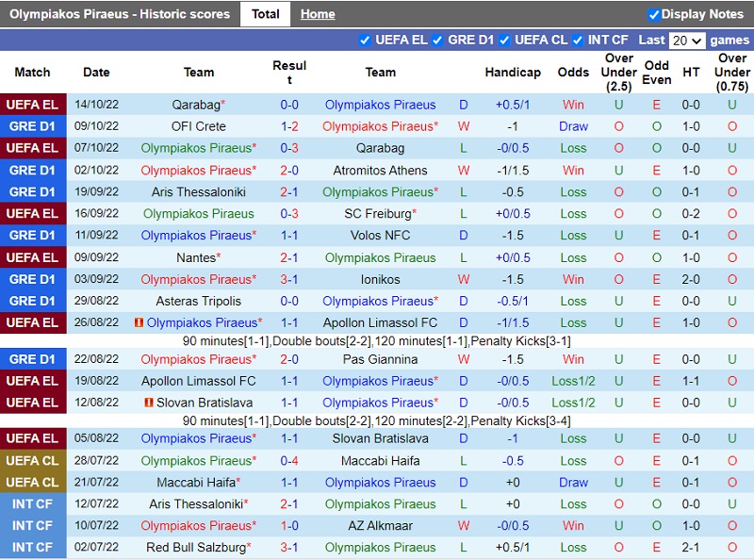Click the 0-4 result against Maccabi Haifa
The height and width of the screenshot is (560, 754).
point(289,461)
